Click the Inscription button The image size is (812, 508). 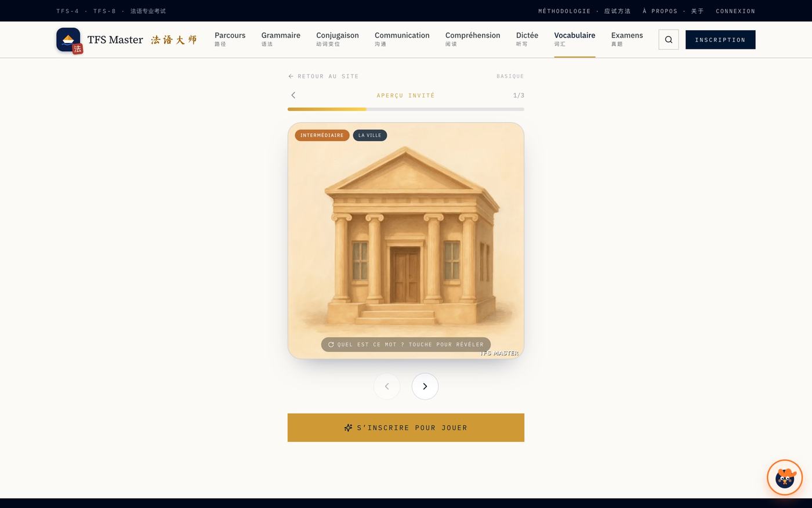(x=720, y=39)
